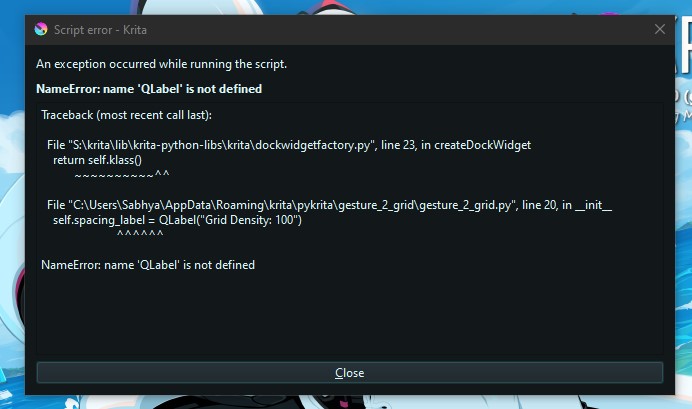692x409 pixels.
Task: Click the Krita logo icon in title bar
Action: (41, 29)
